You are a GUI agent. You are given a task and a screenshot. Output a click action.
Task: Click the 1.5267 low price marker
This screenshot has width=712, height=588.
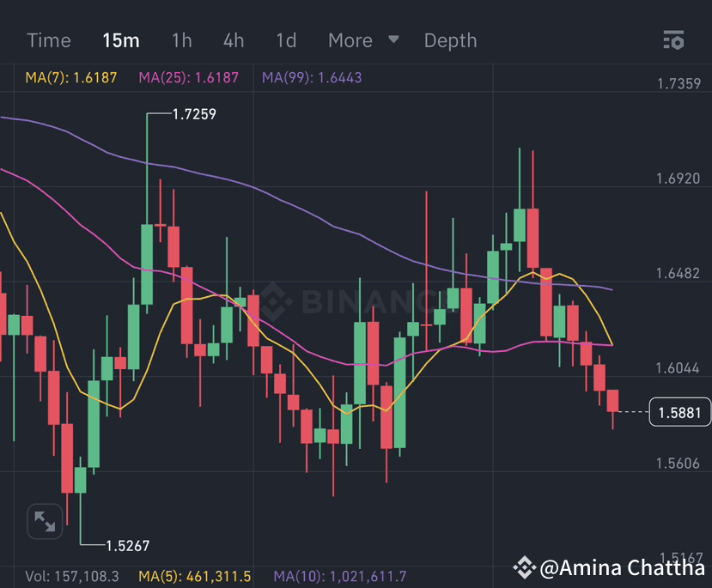click(x=127, y=545)
